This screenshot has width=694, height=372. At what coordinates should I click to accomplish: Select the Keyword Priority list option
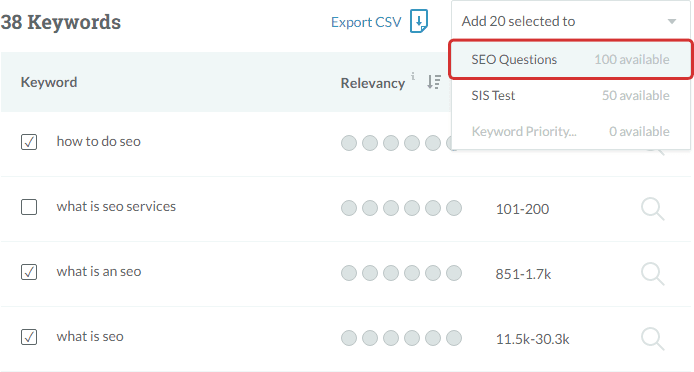(571, 131)
